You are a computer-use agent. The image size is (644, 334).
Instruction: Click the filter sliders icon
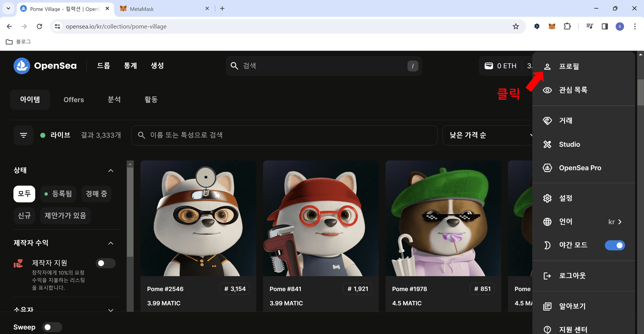(23, 135)
